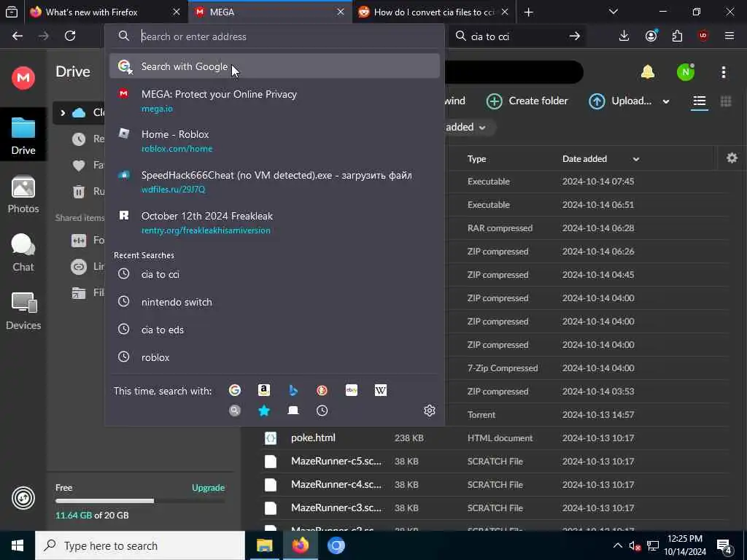Screen dimensions: 747x560
Task: Select recent search cia to cci
Action: point(274,274)
